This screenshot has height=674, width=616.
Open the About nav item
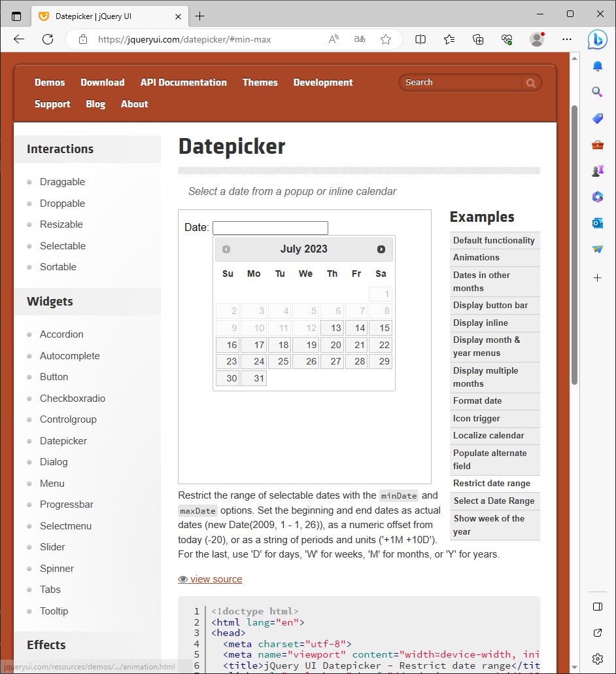point(135,104)
